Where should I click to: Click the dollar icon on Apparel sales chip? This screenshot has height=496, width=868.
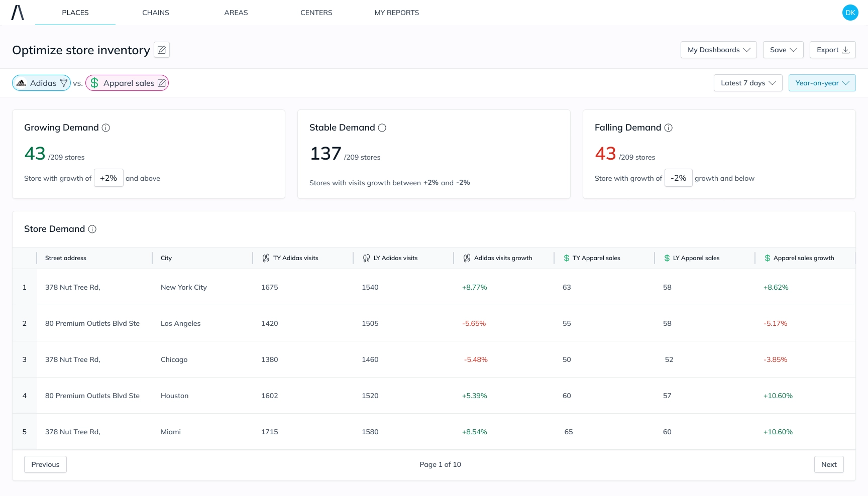click(x=94, y=83)
